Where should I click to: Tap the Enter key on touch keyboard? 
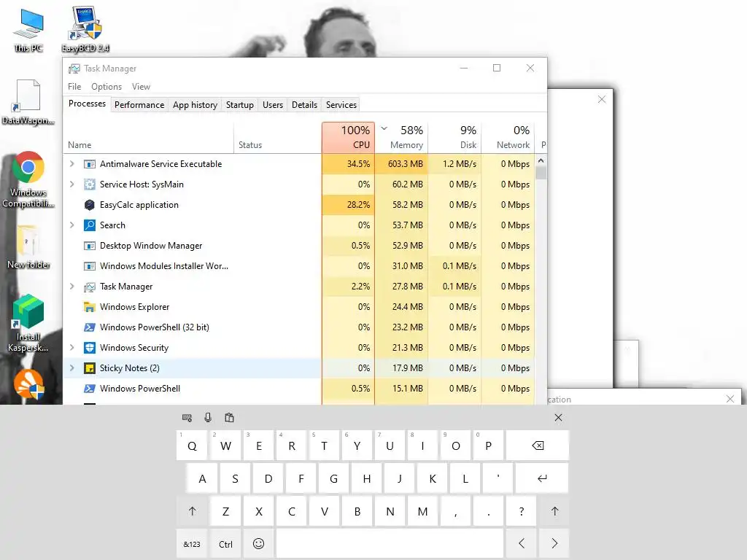click(542, 478)
